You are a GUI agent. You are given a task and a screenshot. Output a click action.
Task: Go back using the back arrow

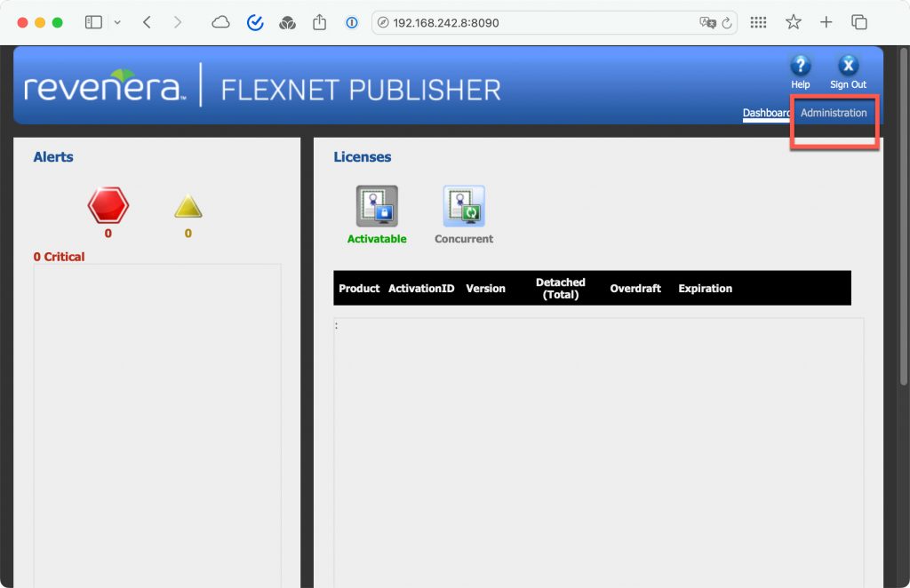point(147,22)
